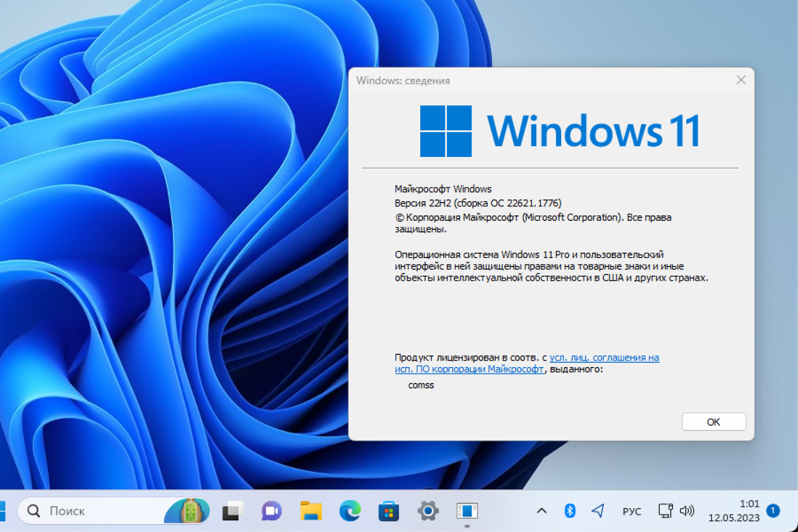Viewport: 798px width, 532px height.
Task: Click the location arrow icon in the system tray
Action: [598, 511]
